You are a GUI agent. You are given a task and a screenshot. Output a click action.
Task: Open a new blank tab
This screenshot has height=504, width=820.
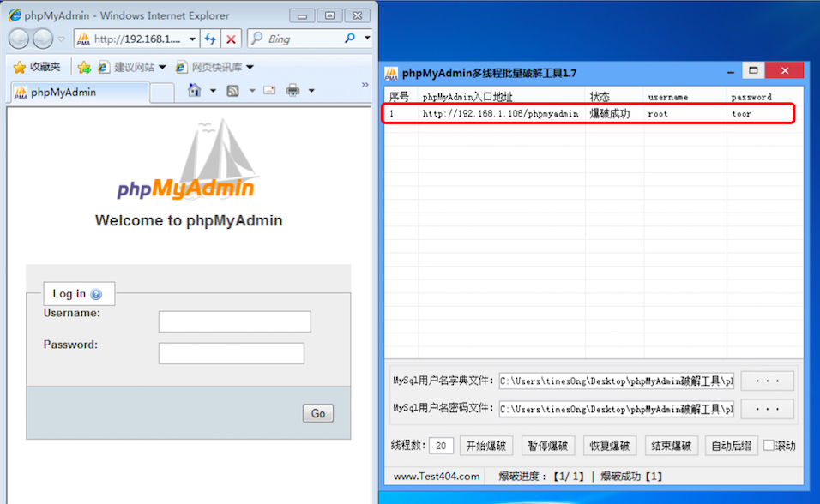162,93
